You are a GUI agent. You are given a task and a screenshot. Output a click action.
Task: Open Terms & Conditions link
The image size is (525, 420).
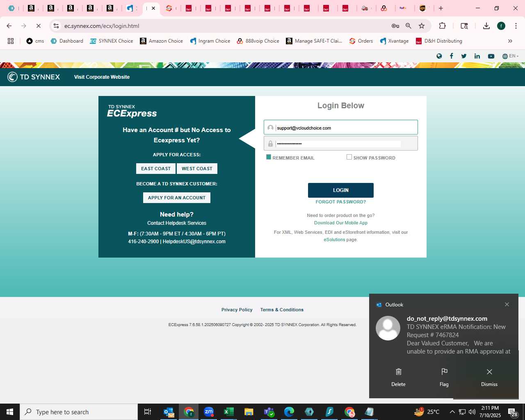pyautogui.click(x=282, y=310)
